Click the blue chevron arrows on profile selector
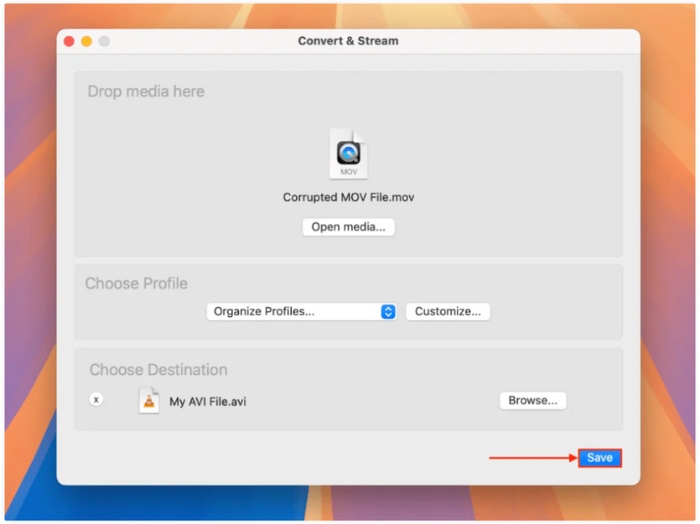The image size is (700, 524). [388, 312]
